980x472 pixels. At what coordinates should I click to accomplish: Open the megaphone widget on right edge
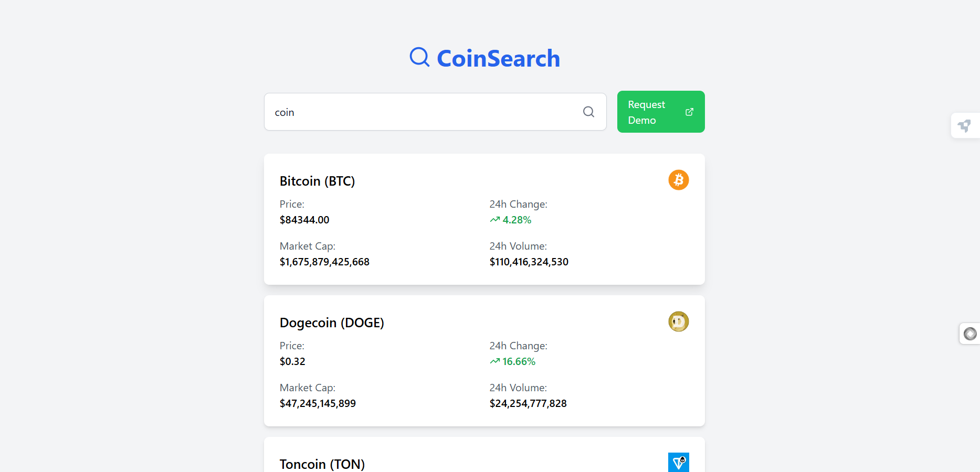965,125
